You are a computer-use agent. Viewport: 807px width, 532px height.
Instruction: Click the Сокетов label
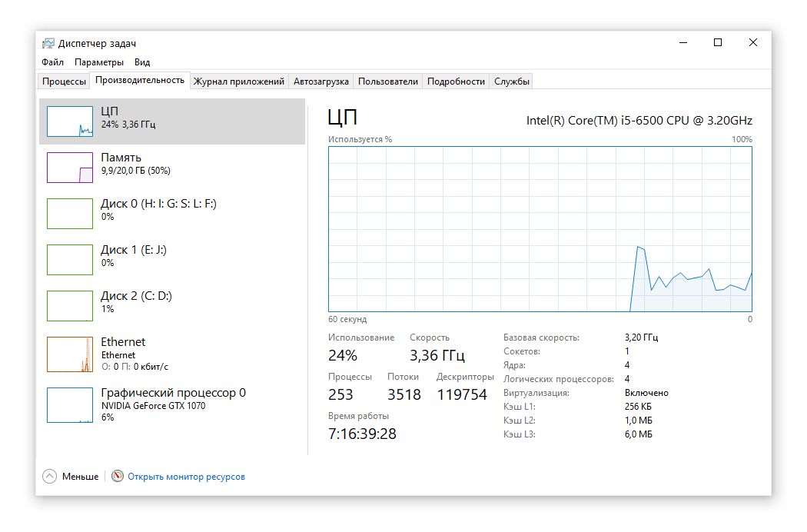tap(521, 352)
